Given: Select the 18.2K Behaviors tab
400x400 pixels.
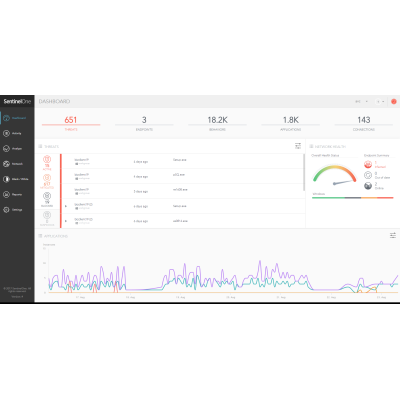Looking at the screenshot, I should [x=217, y=123].
